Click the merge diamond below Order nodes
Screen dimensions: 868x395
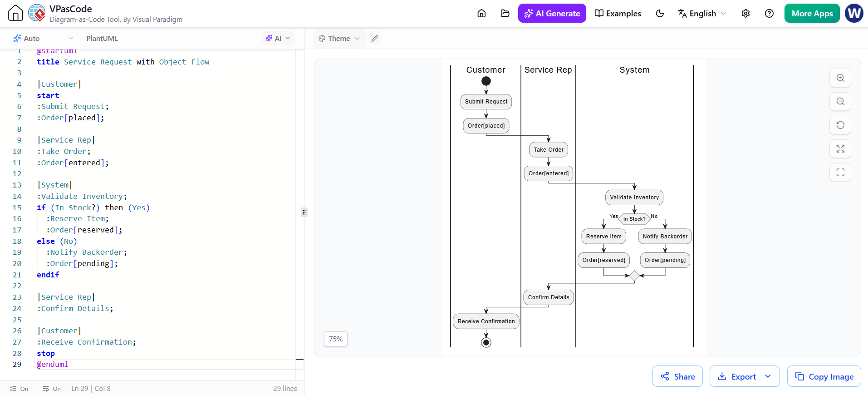click(x=634, y=276)
